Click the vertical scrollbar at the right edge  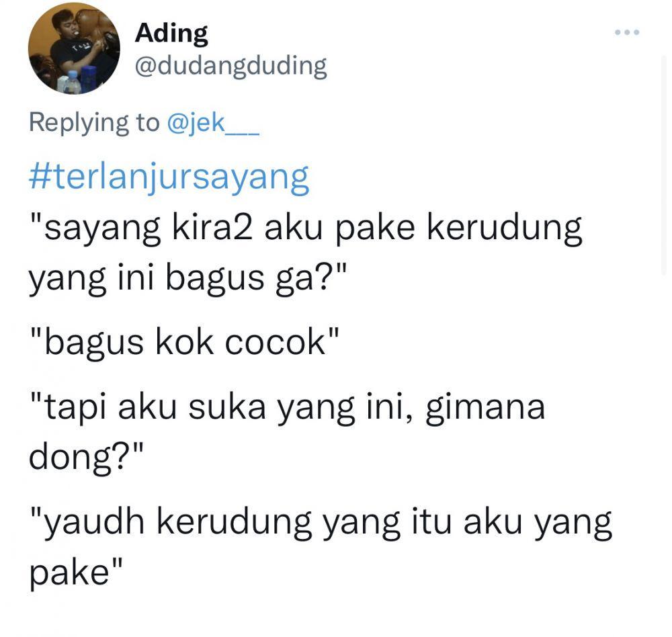[x=665, y=167]
